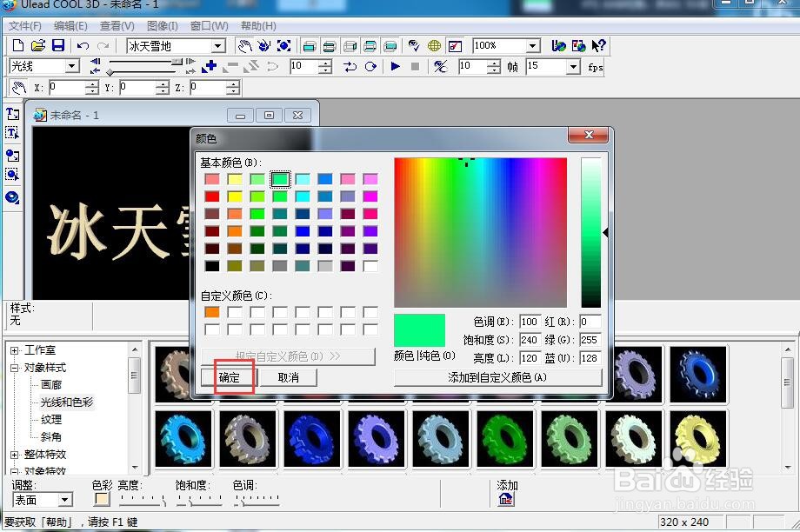Click the X position input field
This screenshot has height=532, width=800.
click(x=66, y=88)
